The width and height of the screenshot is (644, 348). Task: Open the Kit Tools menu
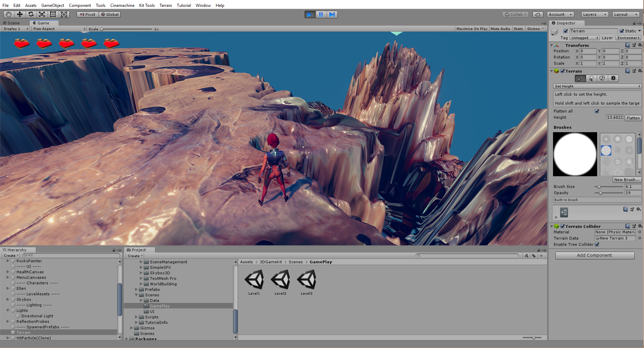pos(147,6)
